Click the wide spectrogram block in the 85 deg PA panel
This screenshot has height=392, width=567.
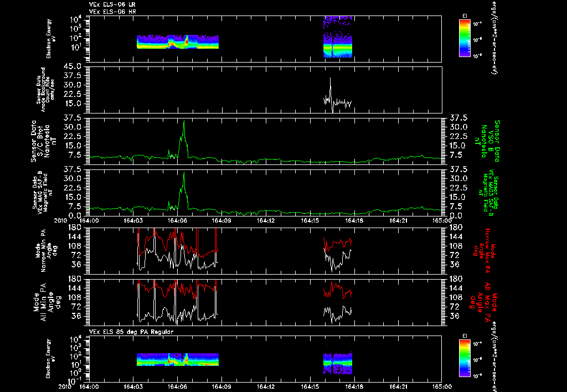178,359
